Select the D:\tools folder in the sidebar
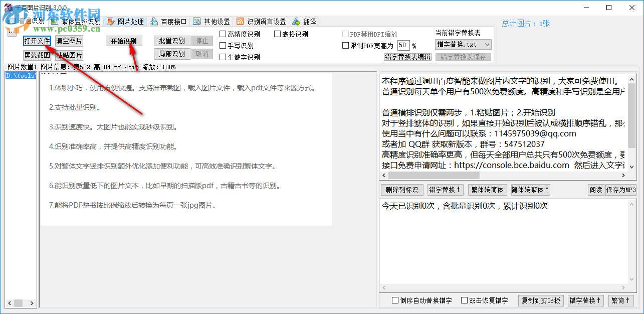 (x=20, y=75)
